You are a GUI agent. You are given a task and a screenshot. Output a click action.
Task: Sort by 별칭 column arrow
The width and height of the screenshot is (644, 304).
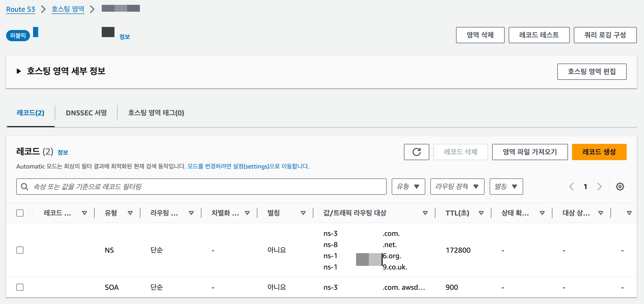[303, 213]
